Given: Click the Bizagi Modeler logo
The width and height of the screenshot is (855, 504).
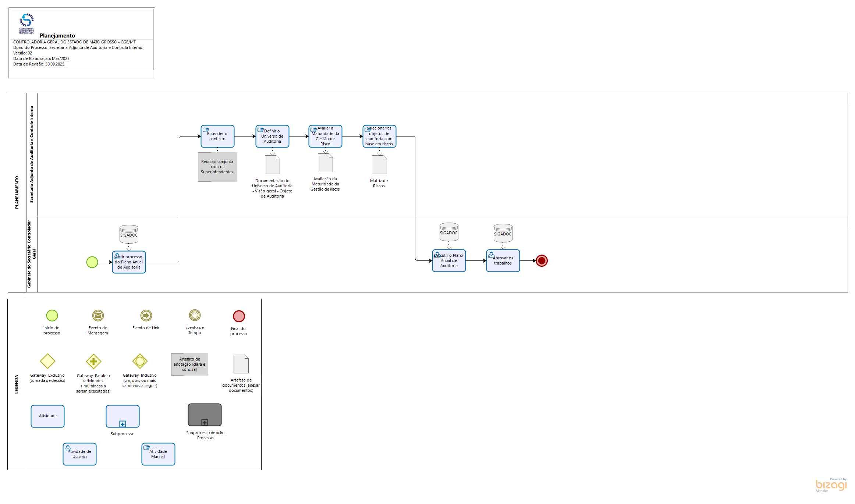Looking at the screenshot, I should point(831,485).
